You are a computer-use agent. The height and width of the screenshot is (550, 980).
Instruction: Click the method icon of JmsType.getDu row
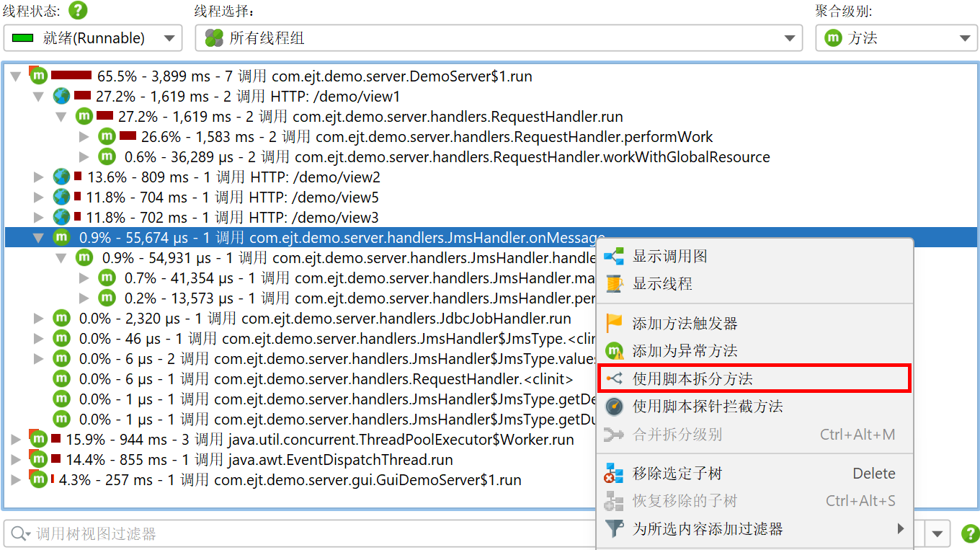tap(61, 419)
